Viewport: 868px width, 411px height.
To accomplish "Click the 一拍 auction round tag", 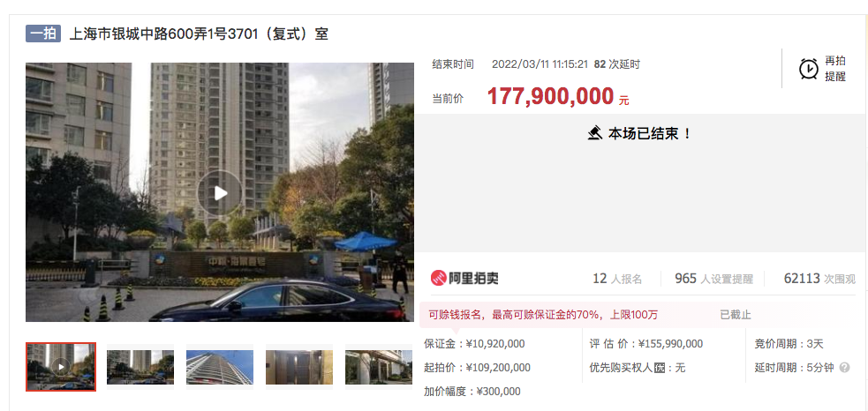I will point(43,34).
